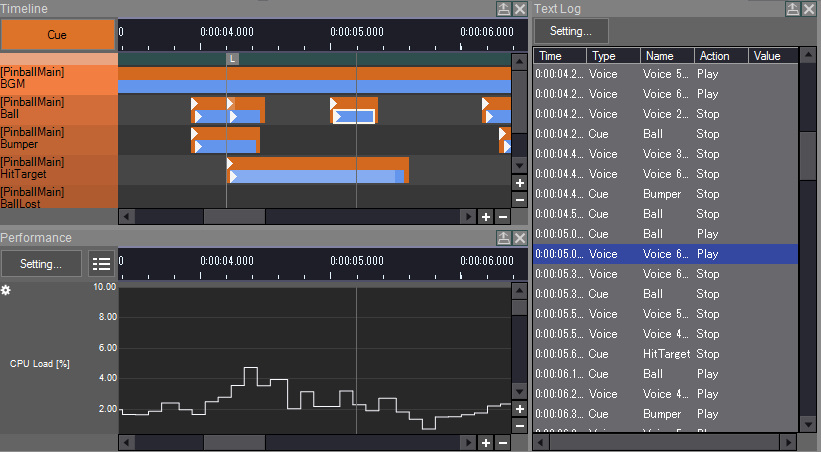Zoom out Timeline horizontally with minus icon

[x=503, y=217]
